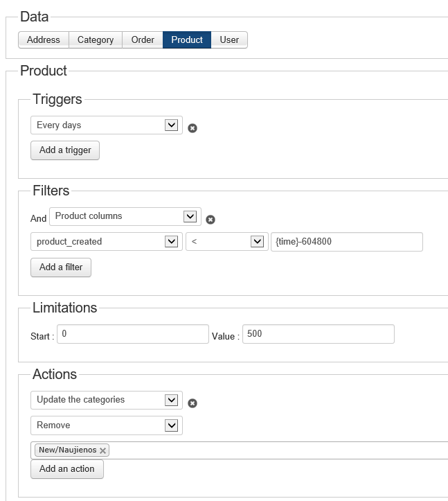Viewport: 448px width, 501px height.
Task: Switch to the Address data tab
Action: 44,39
